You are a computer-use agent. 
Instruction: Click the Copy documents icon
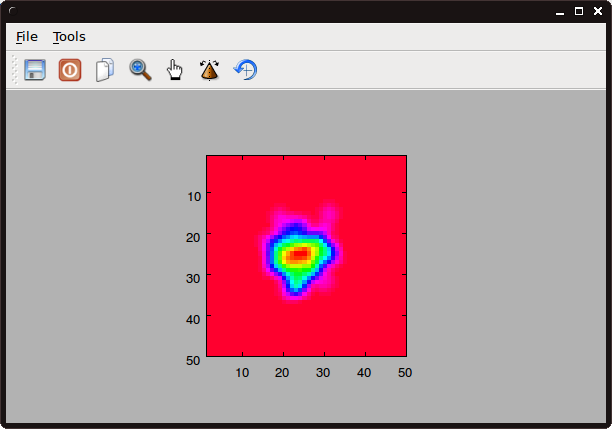(x=105, y=70)
